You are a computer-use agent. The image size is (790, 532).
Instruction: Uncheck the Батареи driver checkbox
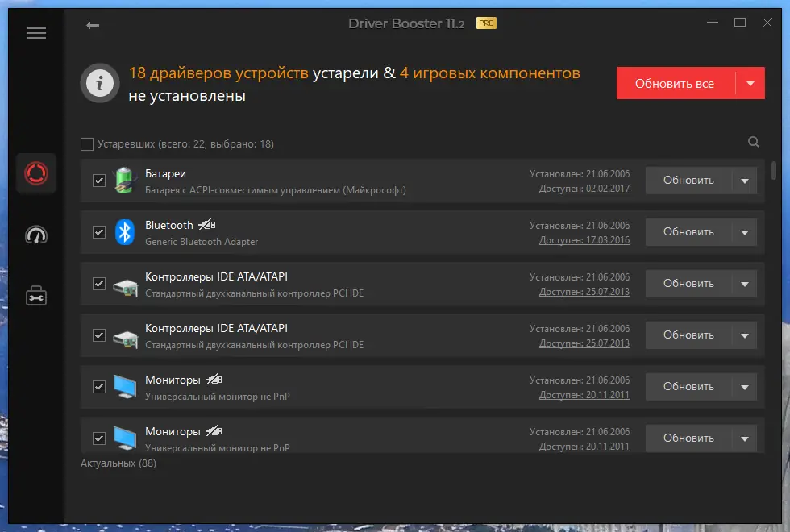(98, 181)
